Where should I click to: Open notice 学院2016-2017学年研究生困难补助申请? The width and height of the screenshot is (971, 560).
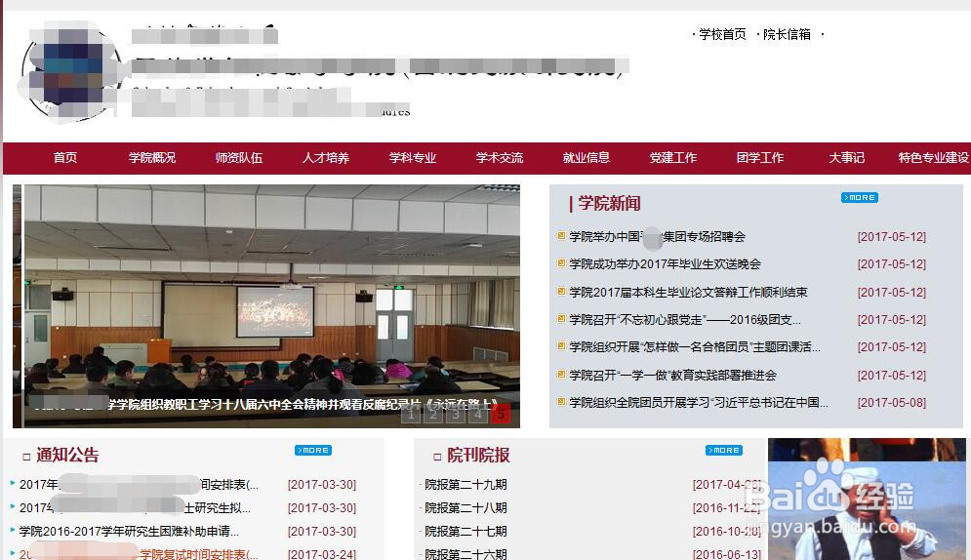(129, 532)
